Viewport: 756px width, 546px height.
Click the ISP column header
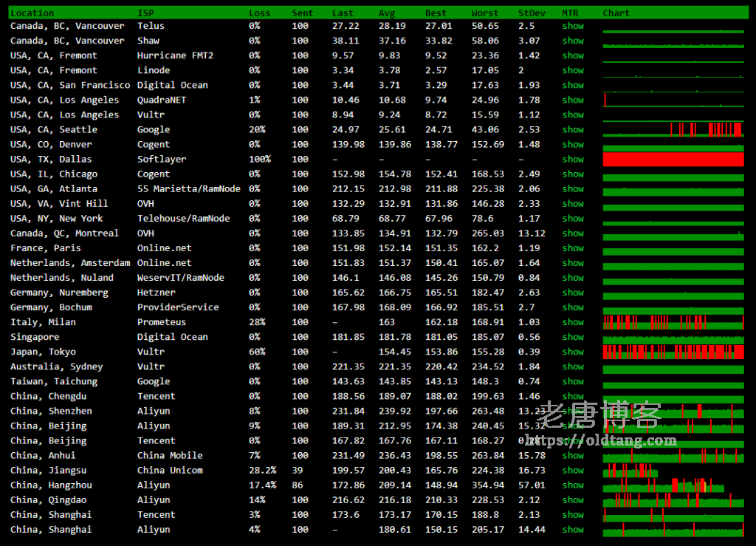tap(145, 13)
